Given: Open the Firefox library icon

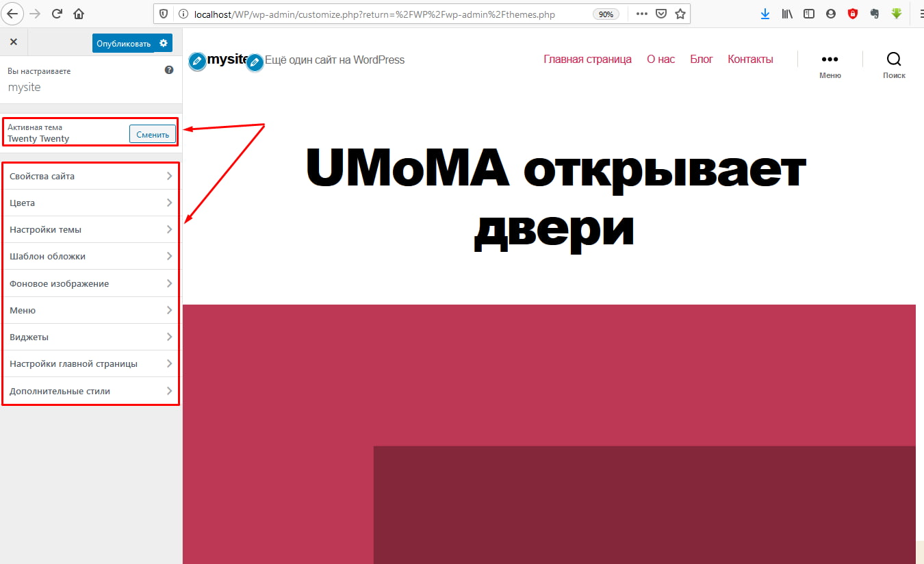Looking at the screenshot, I should click(x=787, y=14).
